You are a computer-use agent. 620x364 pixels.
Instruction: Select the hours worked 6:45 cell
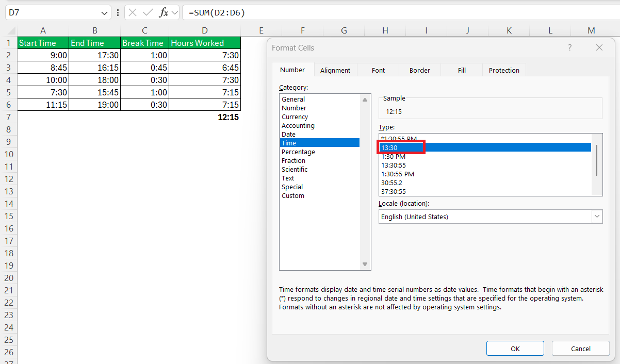tap(205, 68)
